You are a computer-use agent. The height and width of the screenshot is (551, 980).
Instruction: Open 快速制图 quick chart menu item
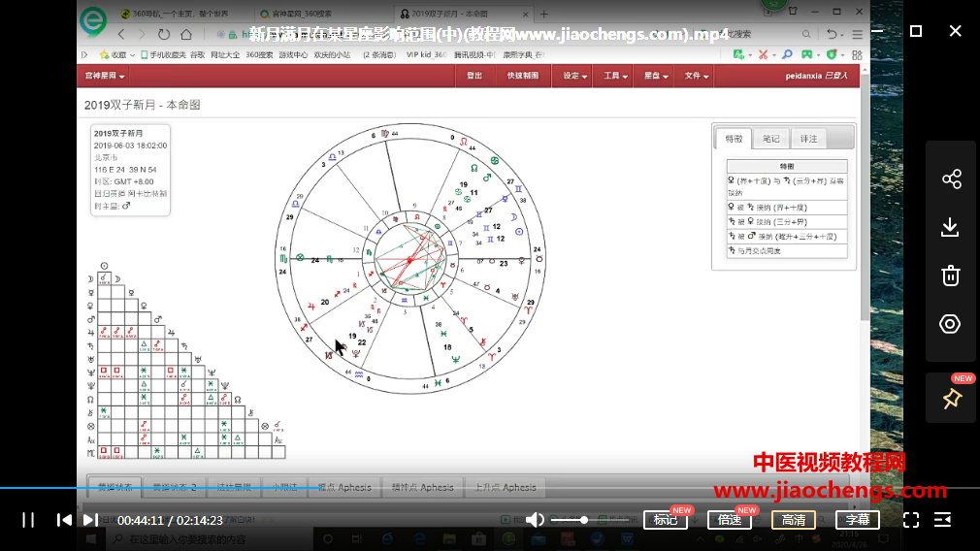coord(522,76)
